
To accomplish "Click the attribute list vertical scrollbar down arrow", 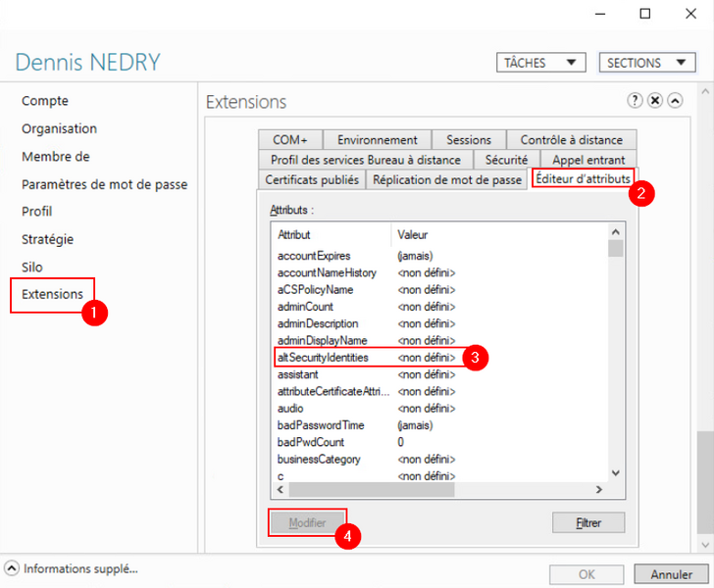I will [x=616, y=472].
